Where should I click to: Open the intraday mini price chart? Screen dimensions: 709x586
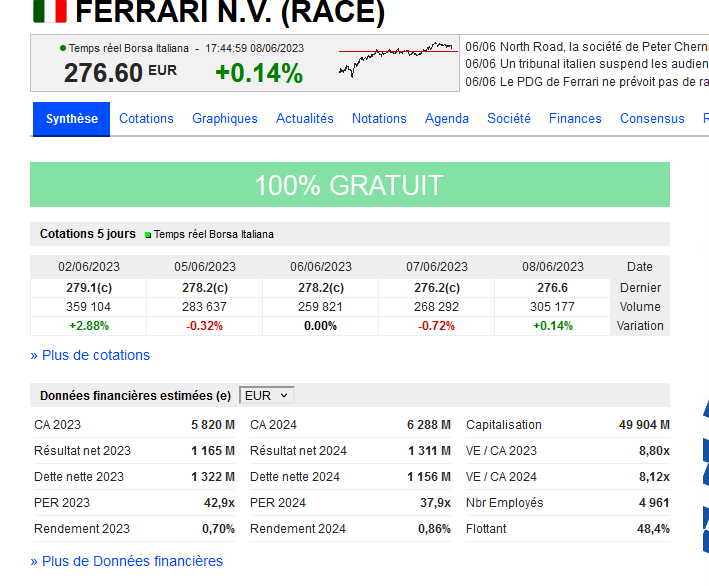coord(398,59)
